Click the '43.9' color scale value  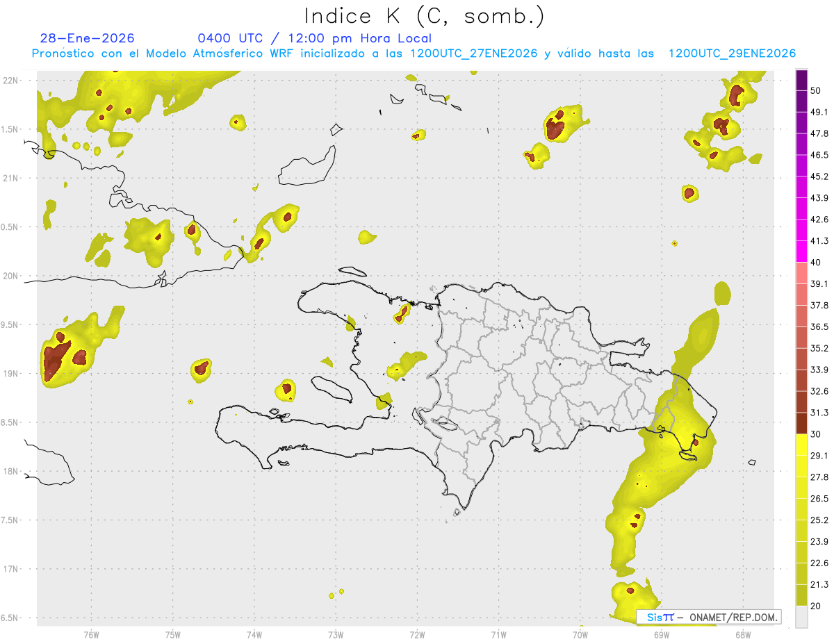tap(819, 198)
